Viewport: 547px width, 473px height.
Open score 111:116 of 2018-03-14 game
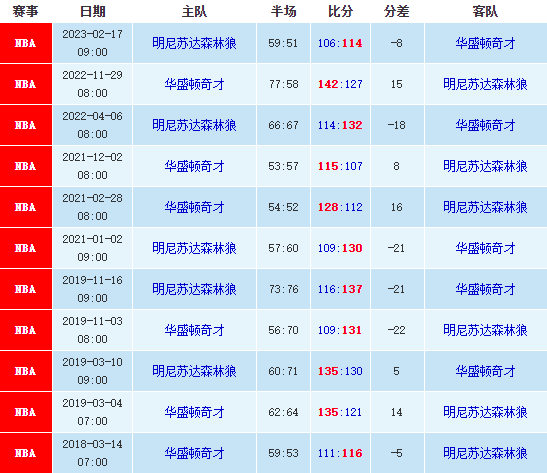coord(340,453)
